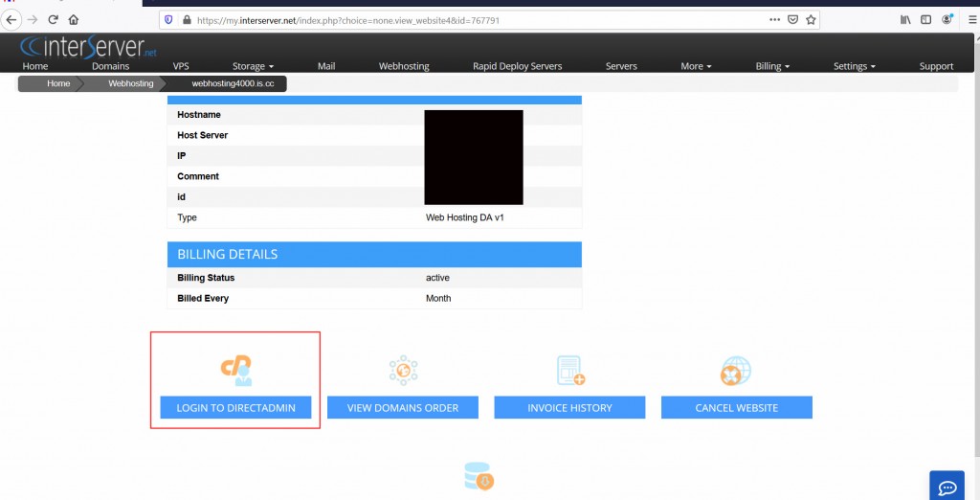Click the 'Month' billed every value
The height and width of the screenshot is (500, 980).
coord(438,299)
